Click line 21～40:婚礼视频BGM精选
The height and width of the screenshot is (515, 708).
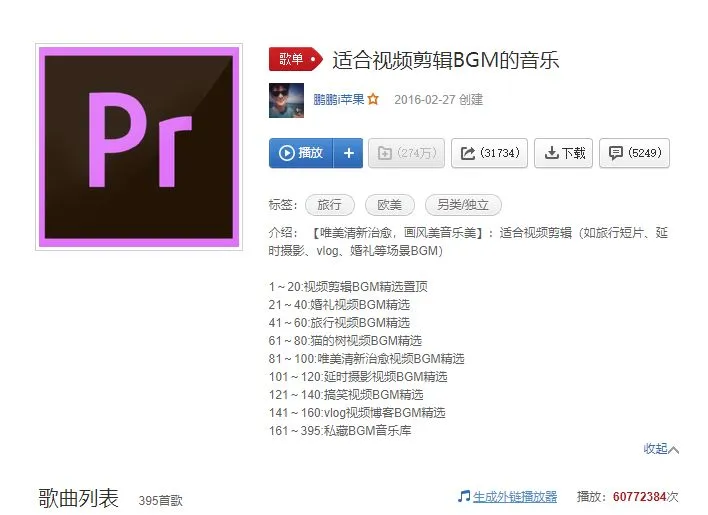pyautogui.click(x=339, y=305)
